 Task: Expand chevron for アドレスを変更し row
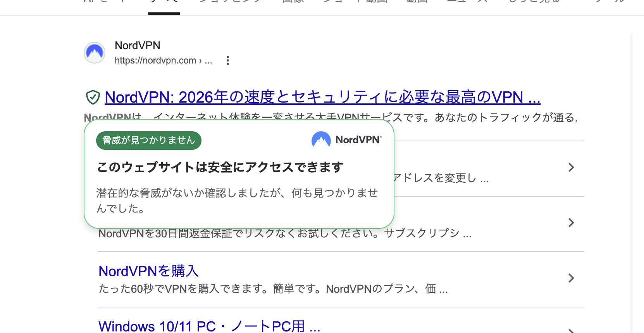571,167
